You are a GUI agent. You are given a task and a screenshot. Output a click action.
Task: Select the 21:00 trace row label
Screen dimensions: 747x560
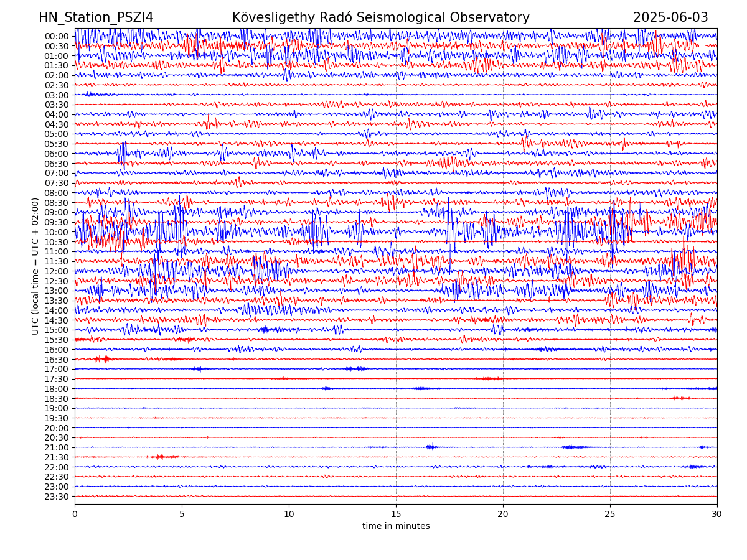[56, 447]
